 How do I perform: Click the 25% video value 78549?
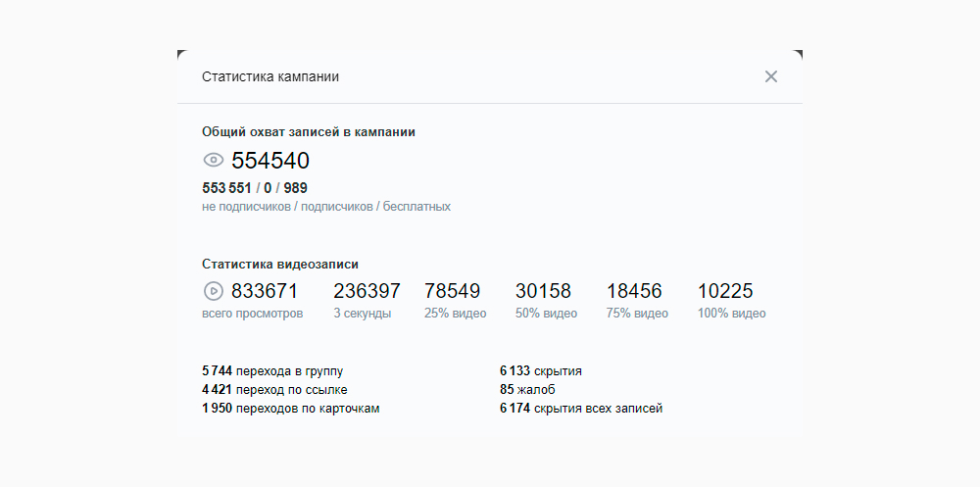(453, 291)
